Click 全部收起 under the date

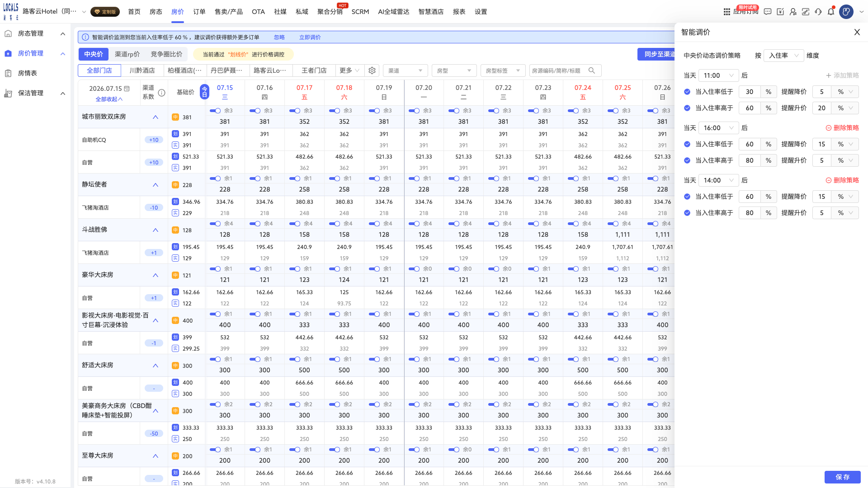108,99
